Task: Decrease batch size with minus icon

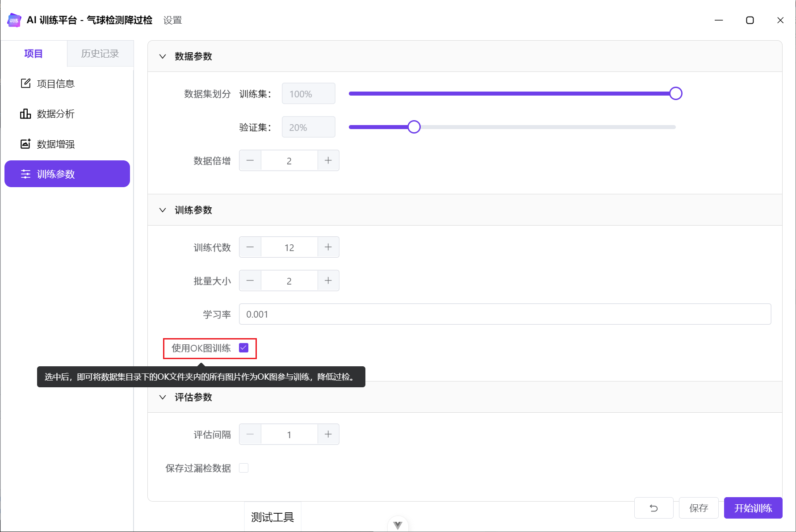Action: (250, 281)
